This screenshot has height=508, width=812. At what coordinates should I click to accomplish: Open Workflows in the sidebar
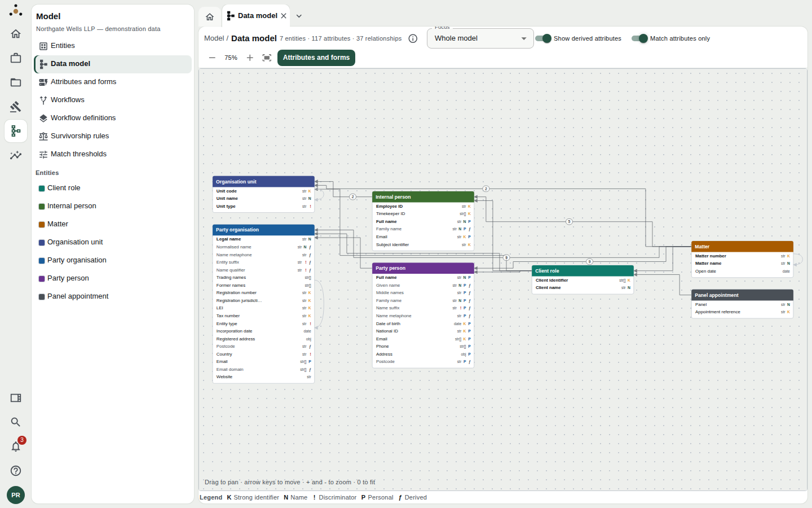pyautogui.click(x=113, y=100)
